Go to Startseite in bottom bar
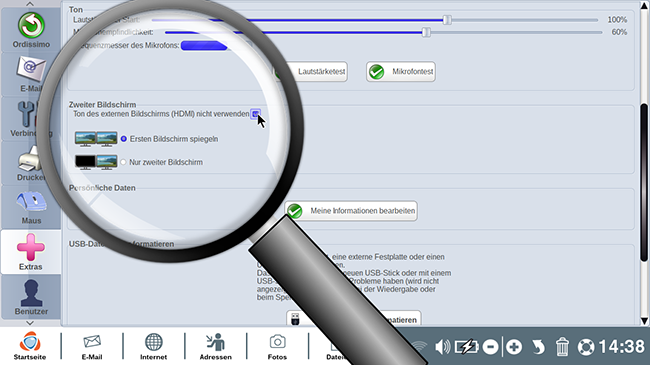Image resolution: width=650 pixels, height=365 pixels. pos(30,346)
